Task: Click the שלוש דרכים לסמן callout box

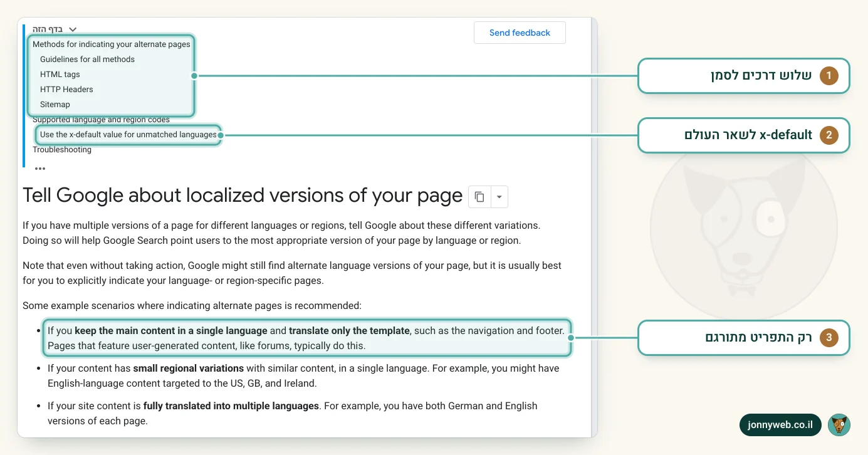Action: [x=743, y=76]
